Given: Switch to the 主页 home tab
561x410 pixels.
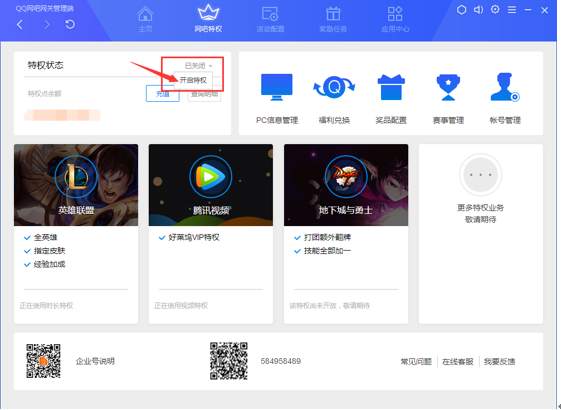Looking at the screenshot, I should 145,19.
